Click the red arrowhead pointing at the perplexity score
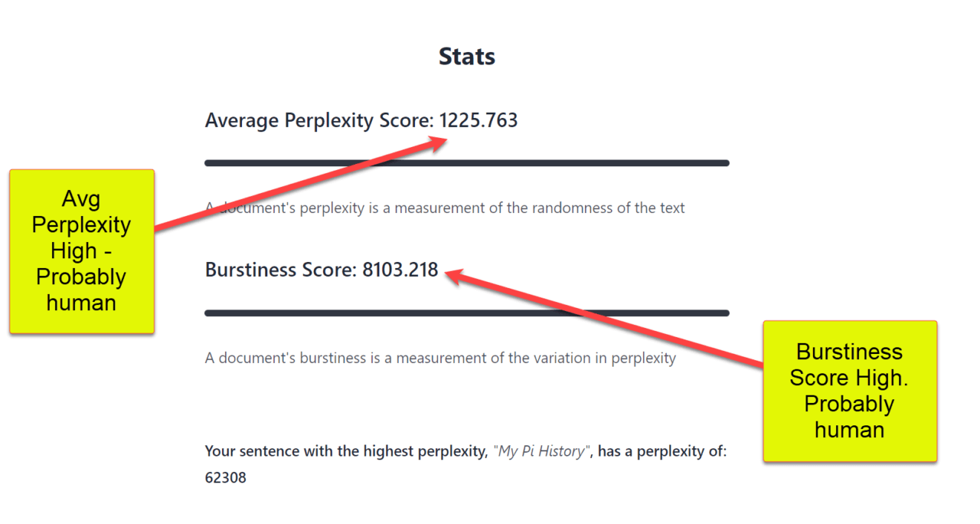Viewport: 980px width, 524px height. [437, 142]
